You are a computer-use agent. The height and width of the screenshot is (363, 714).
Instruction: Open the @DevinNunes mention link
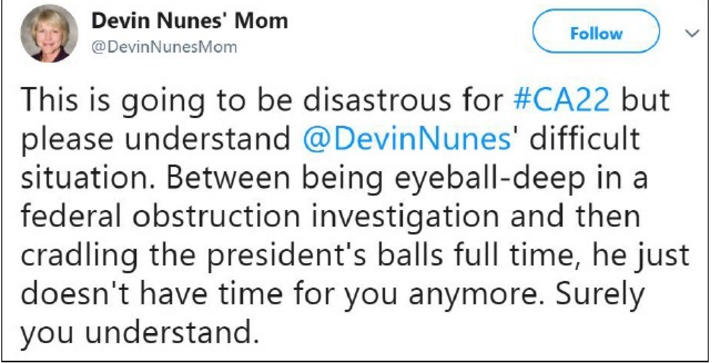pos(408,137)
